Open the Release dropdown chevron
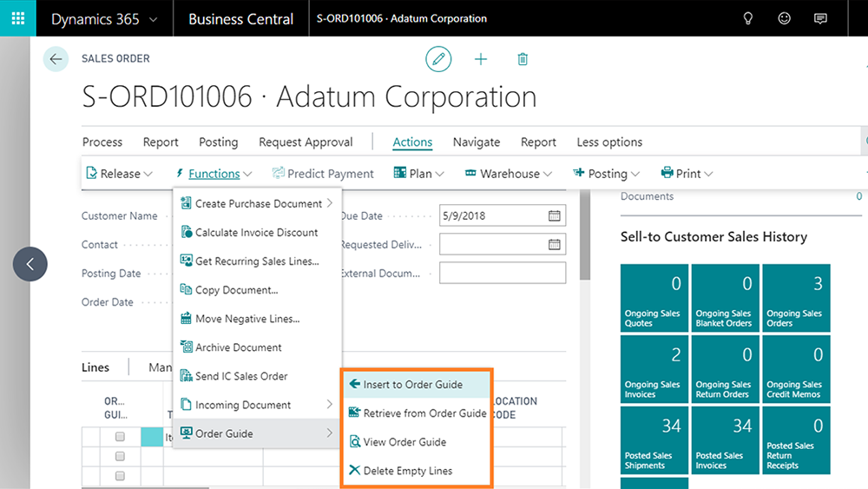Image resolution: width=868 pixels, height=489 pixels. (148, 174)
